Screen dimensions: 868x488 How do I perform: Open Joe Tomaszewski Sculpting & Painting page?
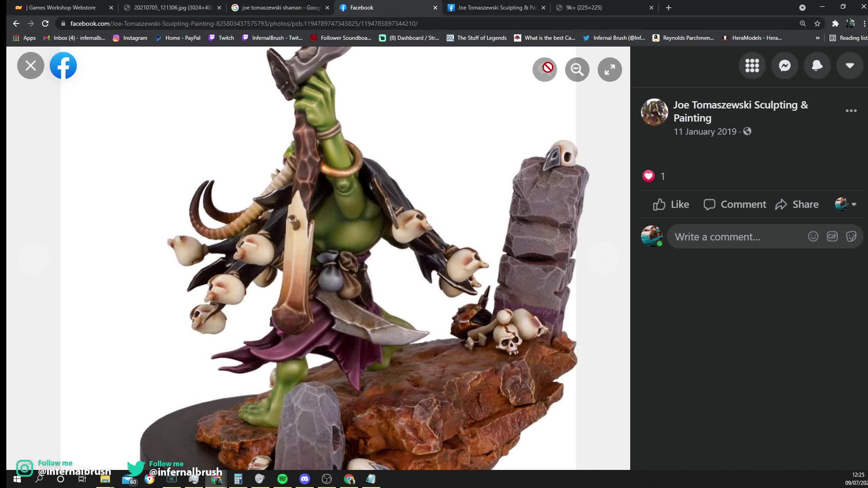point(741,111)
